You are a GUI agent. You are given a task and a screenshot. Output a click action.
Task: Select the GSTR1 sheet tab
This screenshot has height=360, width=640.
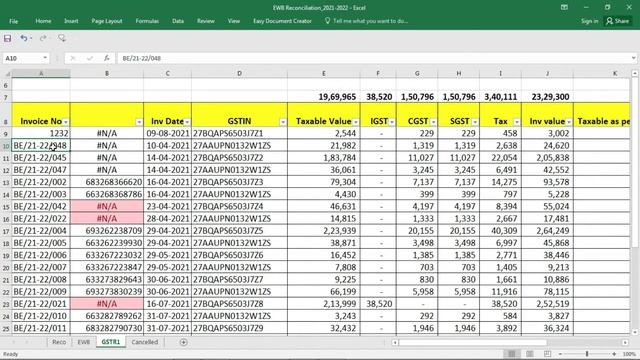click(111, 342)
